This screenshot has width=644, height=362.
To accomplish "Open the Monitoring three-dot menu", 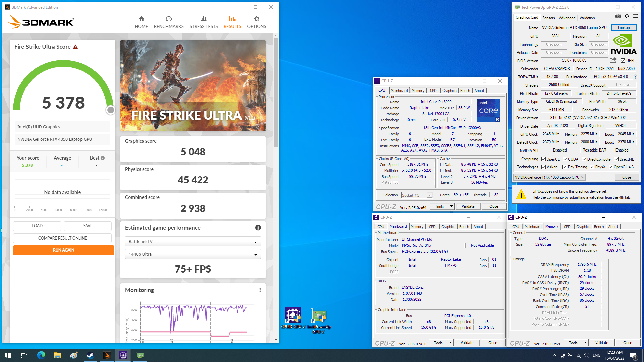I will tap(260, 290).
